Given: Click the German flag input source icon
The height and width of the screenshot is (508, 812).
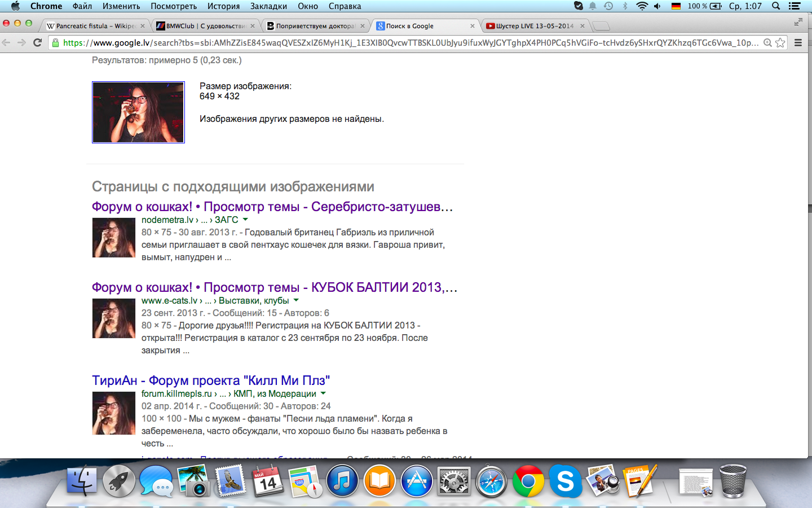Looking at the screenshot, I should pos(676,6).
